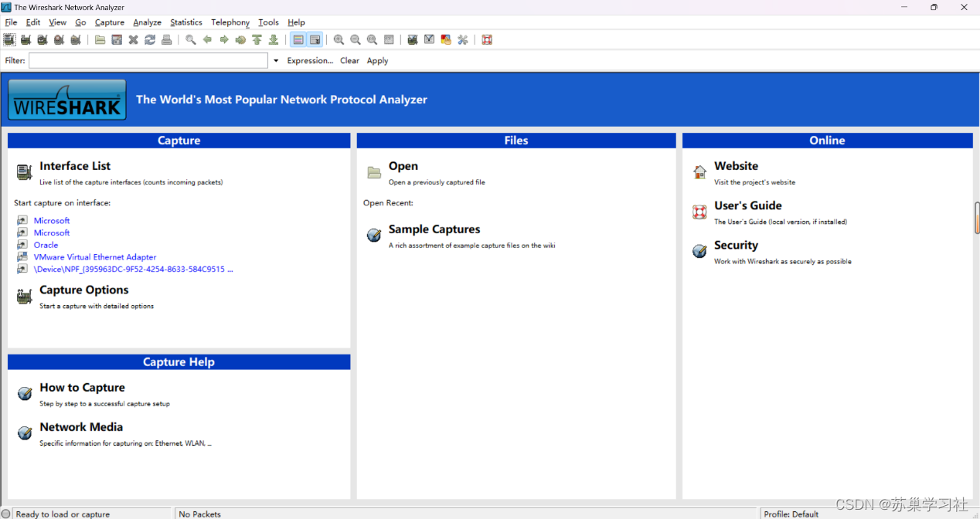
Task: Open coloring rules toolbar icon
Action: pos(446,39)
